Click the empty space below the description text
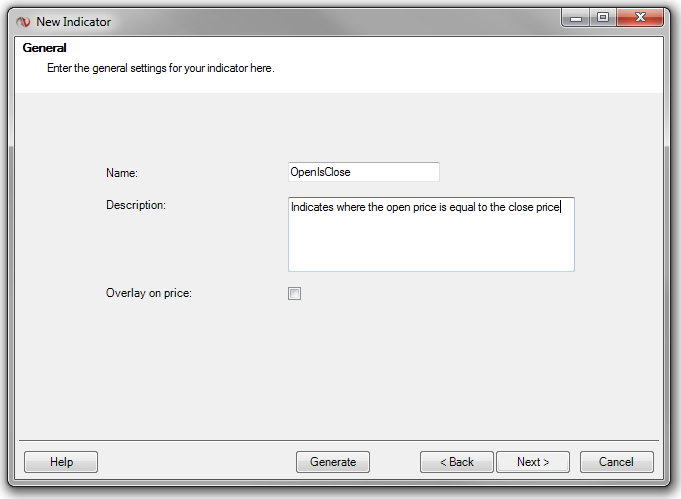The height and width of the screenshot is (499, 681). tap(430, 250)
